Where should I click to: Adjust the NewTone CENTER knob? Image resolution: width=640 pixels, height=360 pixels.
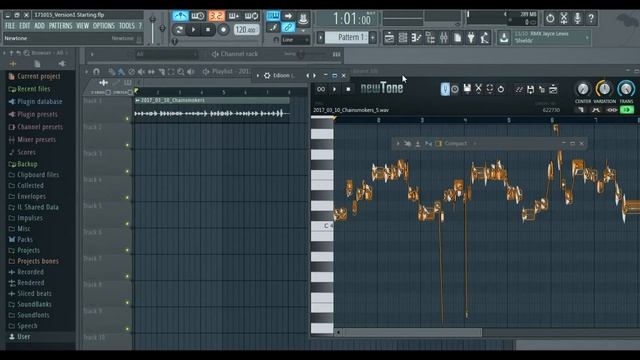tap(583, 89)
